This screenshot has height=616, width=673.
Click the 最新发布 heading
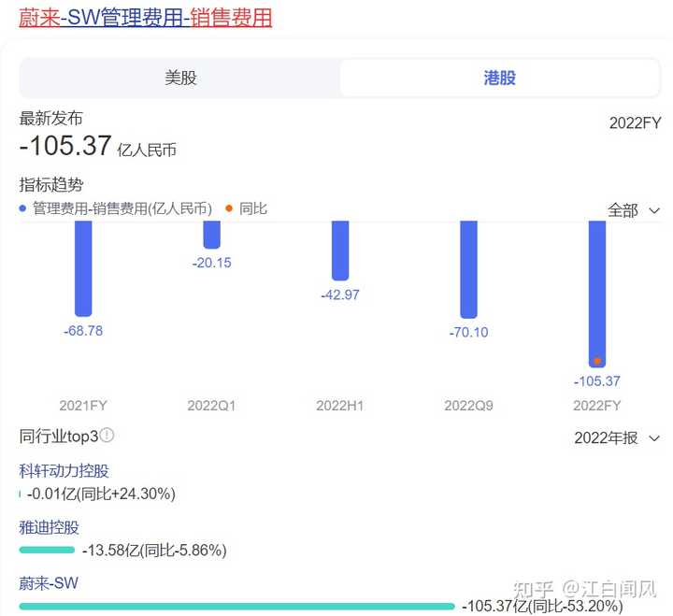(50, 119)
